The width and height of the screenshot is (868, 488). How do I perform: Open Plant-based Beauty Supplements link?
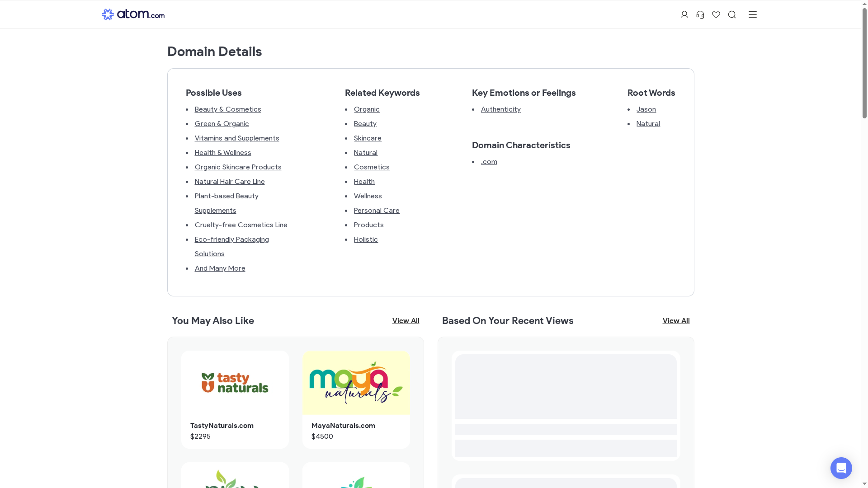(x=226, y=203)
